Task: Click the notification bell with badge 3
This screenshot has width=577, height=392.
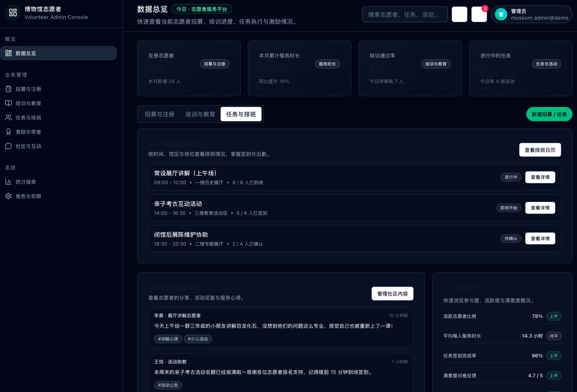Action: pos(479,14)
